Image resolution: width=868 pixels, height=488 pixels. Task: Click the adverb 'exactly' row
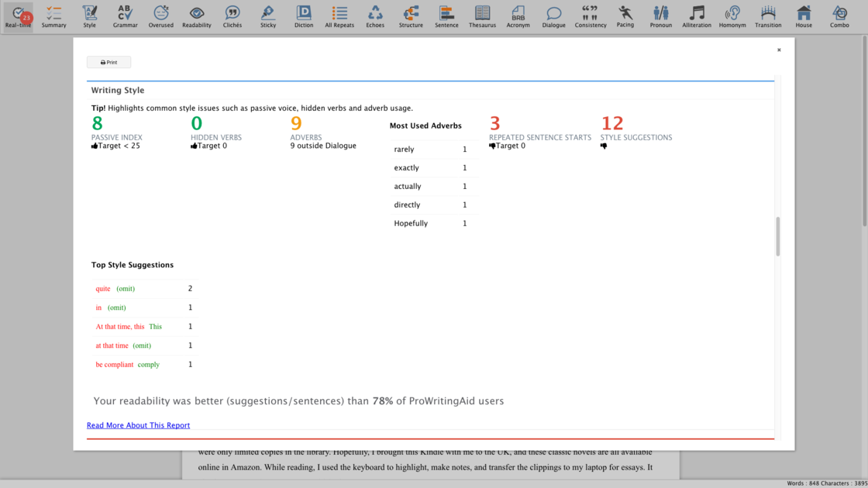tap(433, 167)
